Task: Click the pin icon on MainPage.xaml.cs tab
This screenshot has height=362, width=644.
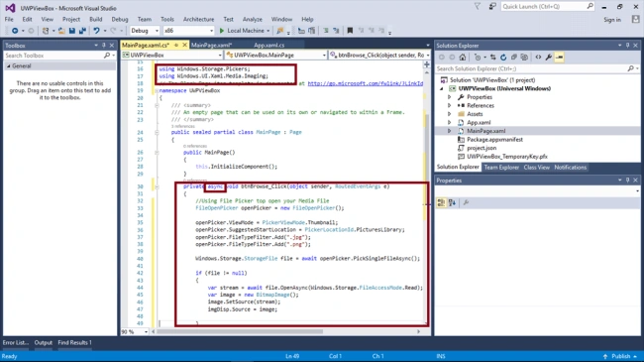Action: pos(175,45)
